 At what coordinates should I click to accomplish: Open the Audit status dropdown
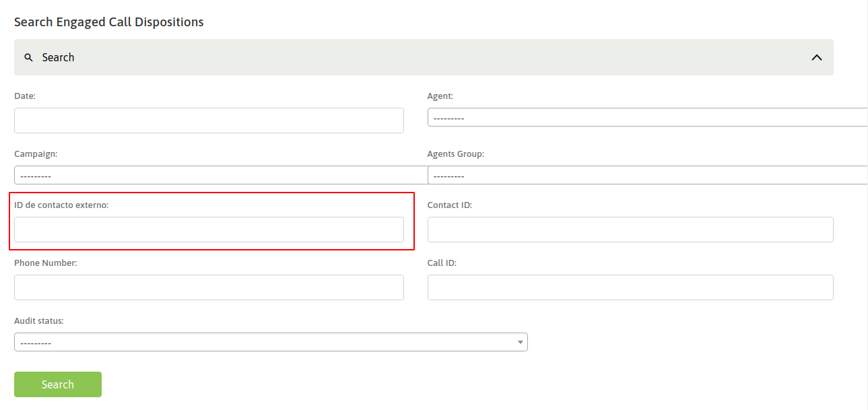click(271, 342)
